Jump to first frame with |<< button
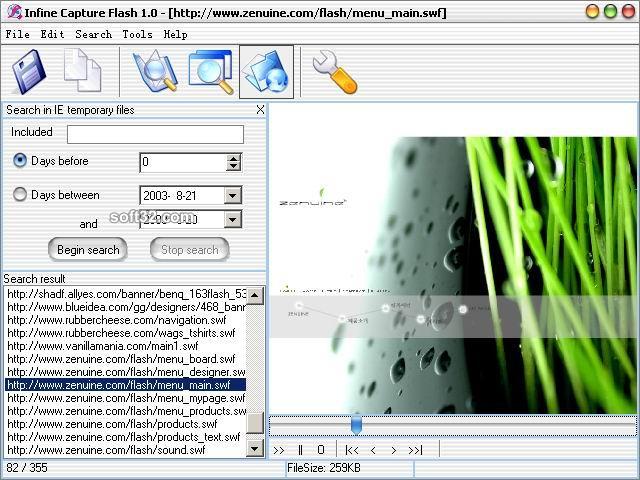Screen dimensions: 640x480 pyautogui.click(x=352, y=450)
